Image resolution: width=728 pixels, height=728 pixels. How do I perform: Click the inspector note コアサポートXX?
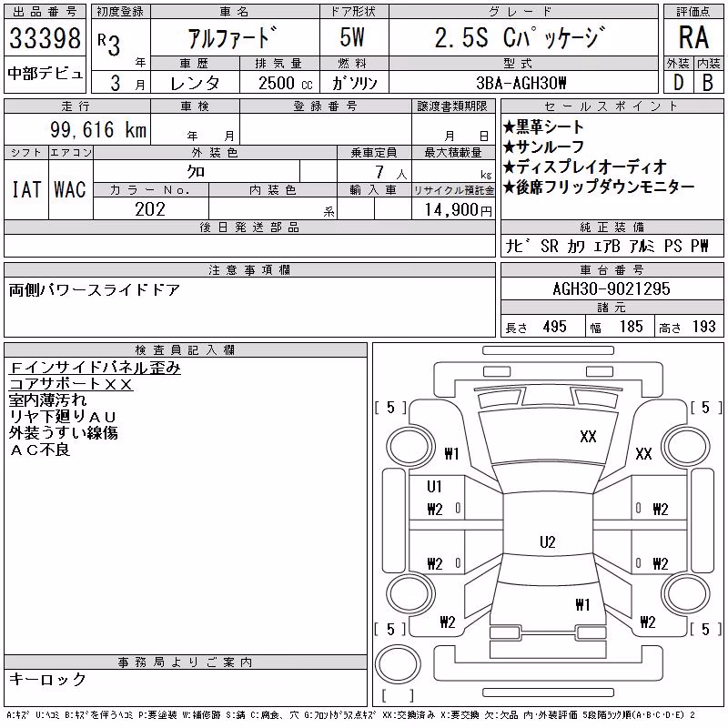pos(71,384)
